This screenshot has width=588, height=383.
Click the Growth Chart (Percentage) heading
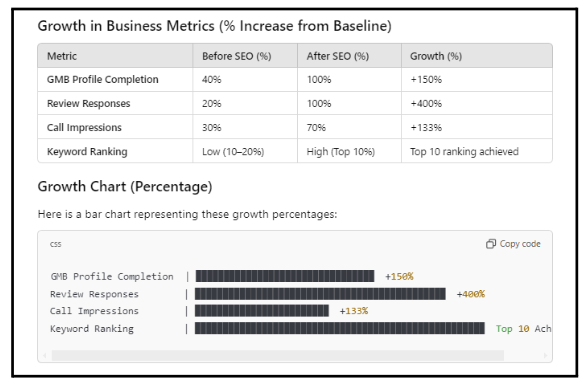click(x=125, y=186)
